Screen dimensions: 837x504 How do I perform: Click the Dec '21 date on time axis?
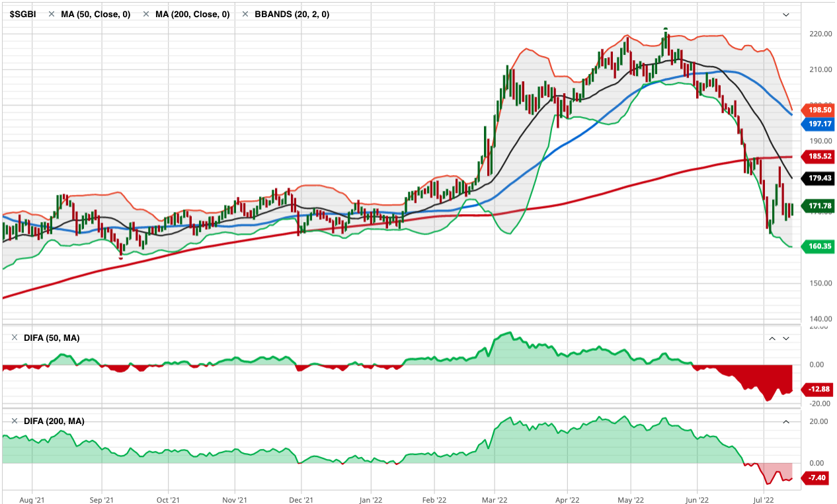coord(301,500)
